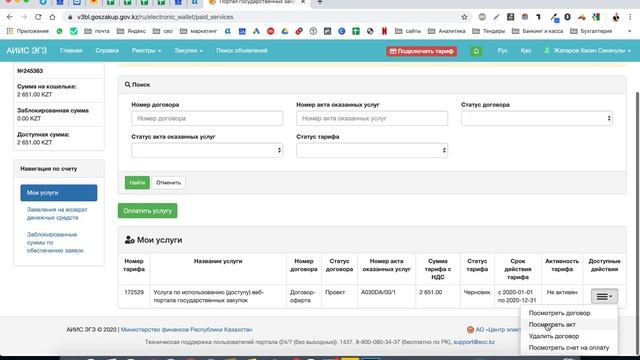Click the browser home icon
The image size is (640, 360).
pyautogui.click(x=52, y=17)
